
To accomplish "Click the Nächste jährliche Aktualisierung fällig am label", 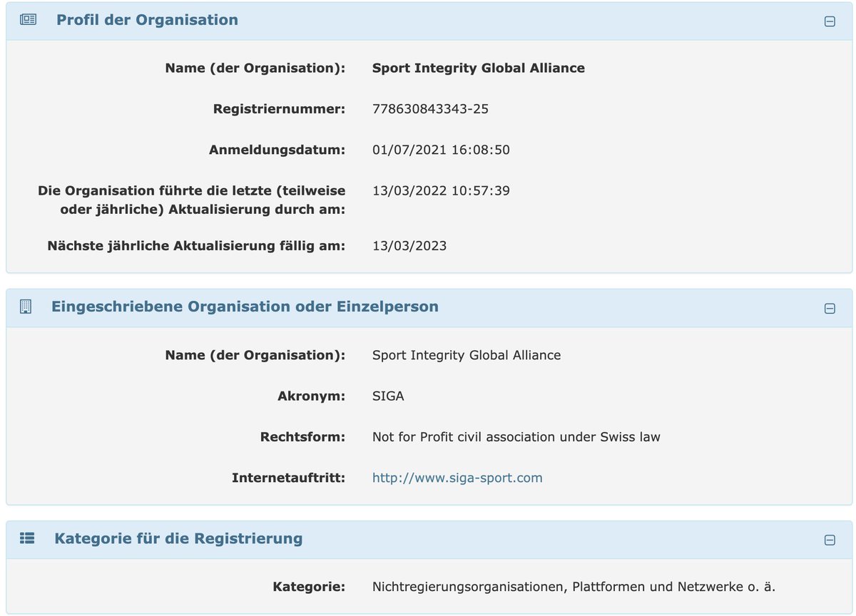I will click(x=196, y=246).
